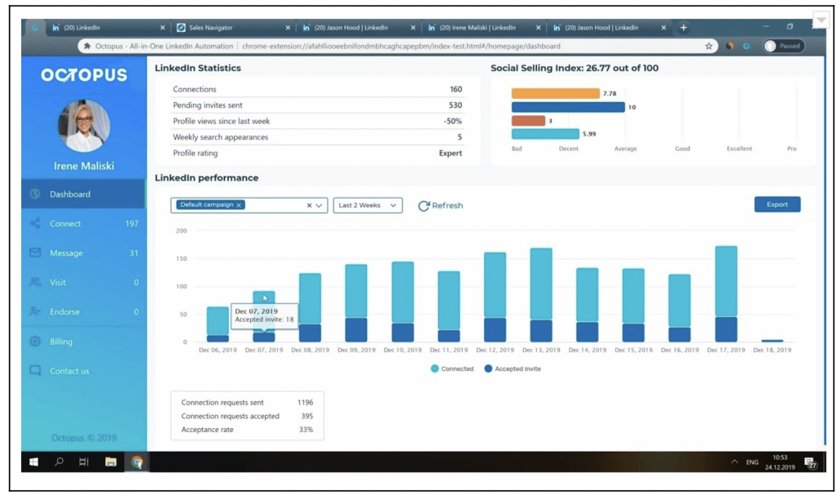The width and height of the screenshot is (837, 504).
Task: Click the red 3 SSI bar
Action: click(x=528, y=121)
